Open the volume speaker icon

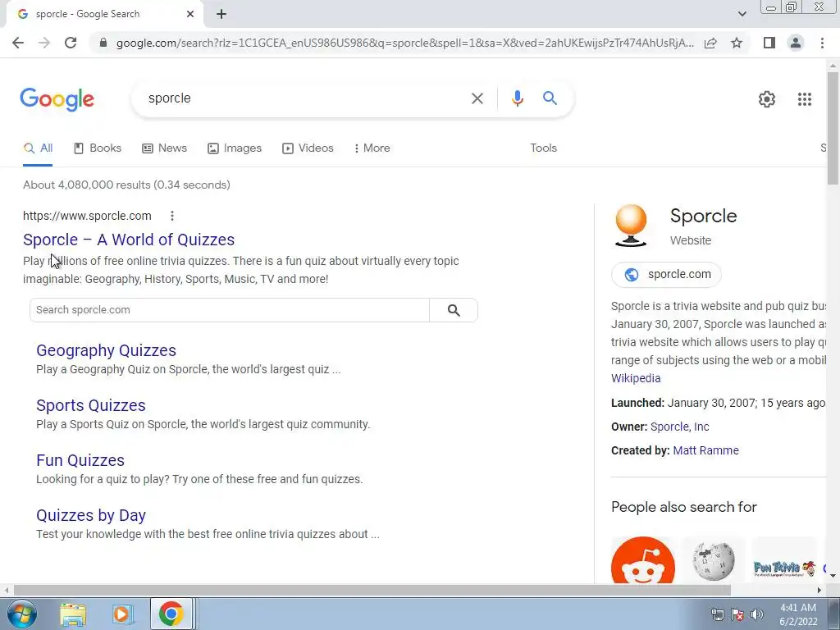pyautogui.click(x=757, y=615)
